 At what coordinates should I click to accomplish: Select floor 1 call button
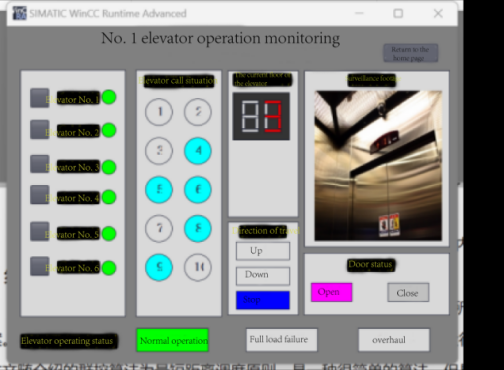(159, 112)
